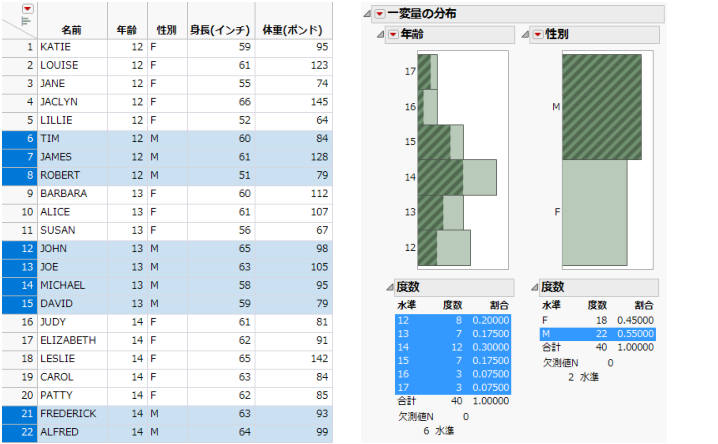Click the 割合 header in 年齢 frequency table
The height and width of the screenshot is (444, 718).
(499, 306)
